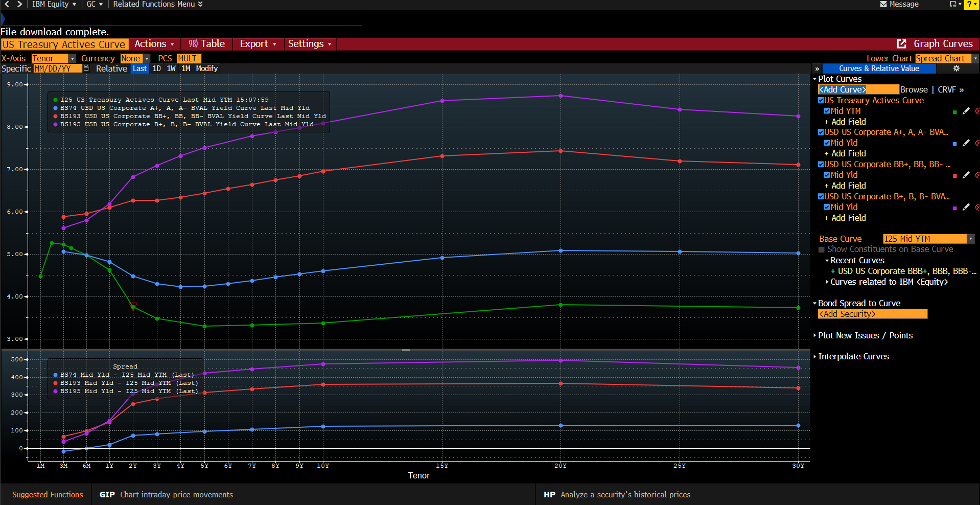Go forward with the right arrow
This screenshot has width=980, height=505.
tap(19, 4)
